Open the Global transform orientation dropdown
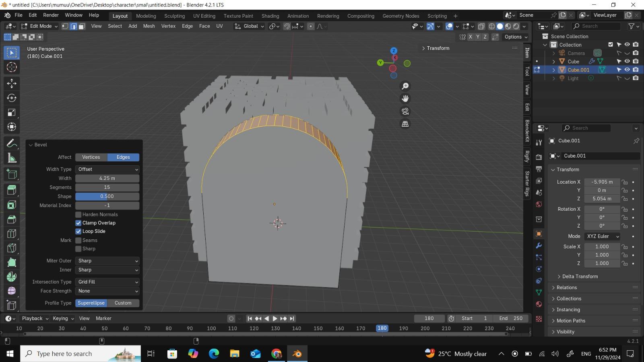This screenshot has width=644, height=362. (250, 26)
